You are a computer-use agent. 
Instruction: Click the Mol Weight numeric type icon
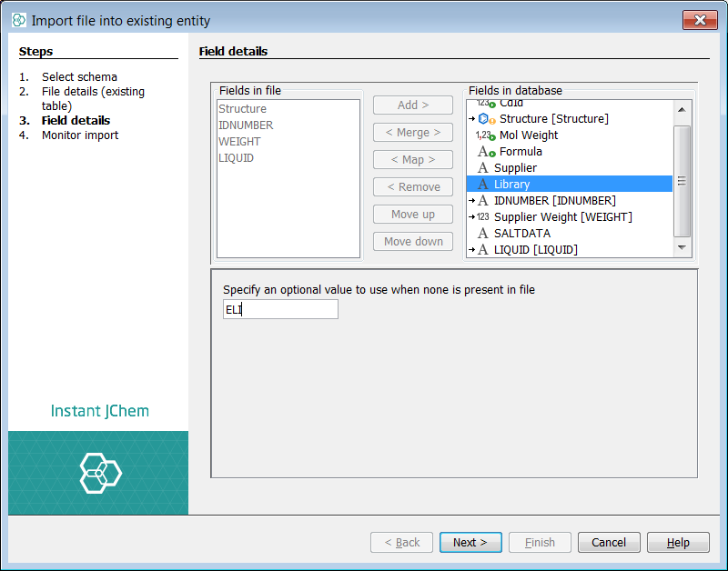pyautogui.click(x=484, y=135)
